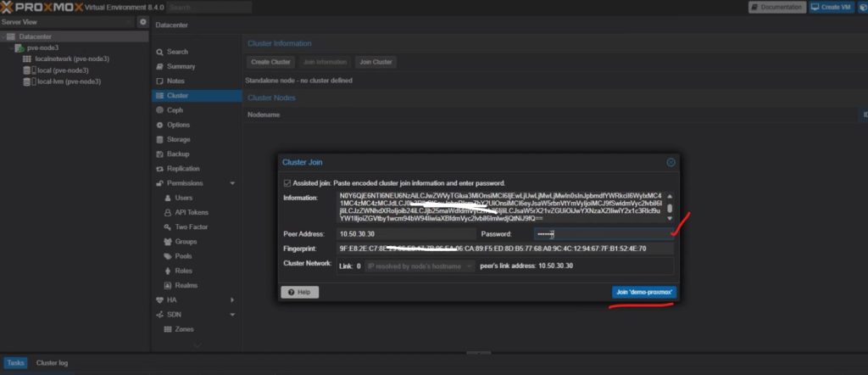Collapse the pve-node3 tree expander
Image resolution: width=868 pixels, height=375 pixels.
pyautogui.click(x=10, y=48)
